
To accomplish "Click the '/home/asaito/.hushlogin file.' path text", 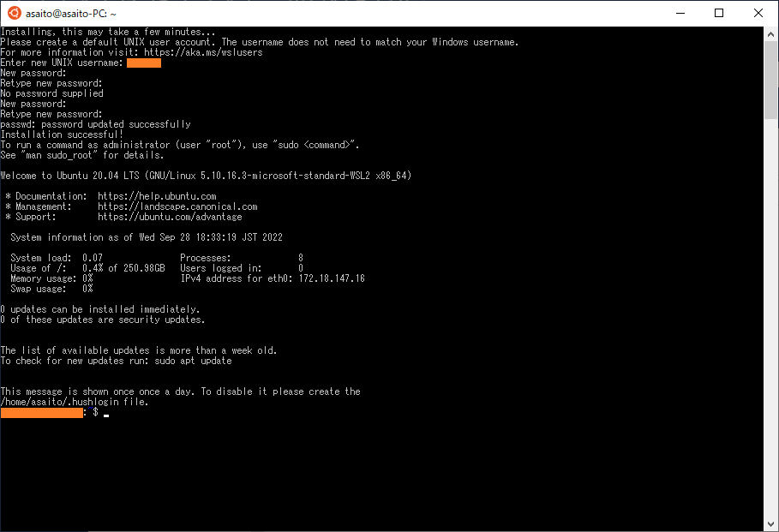I will pyautogui.click(x=75, y=402).
